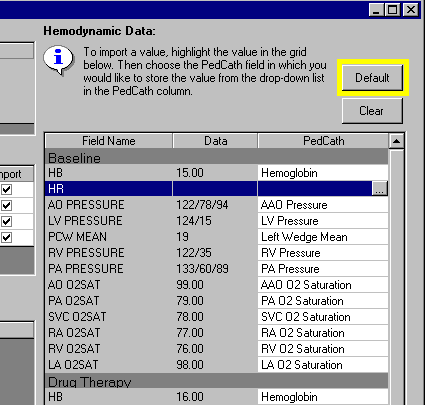The width and height of the screenshot is (425, 405).
Task: Click the LV PRESSURE data value 124/15
Action: pos(194,221)
